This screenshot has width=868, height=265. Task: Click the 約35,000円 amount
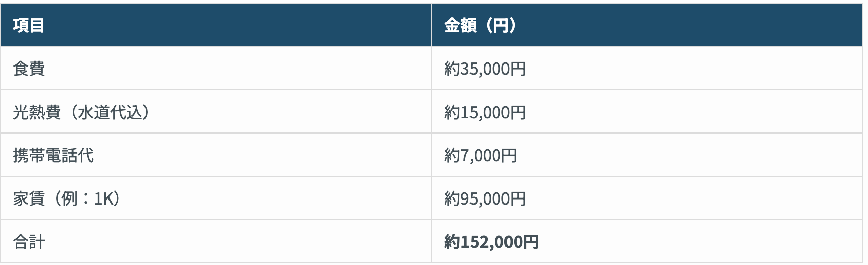click(485, 69)
